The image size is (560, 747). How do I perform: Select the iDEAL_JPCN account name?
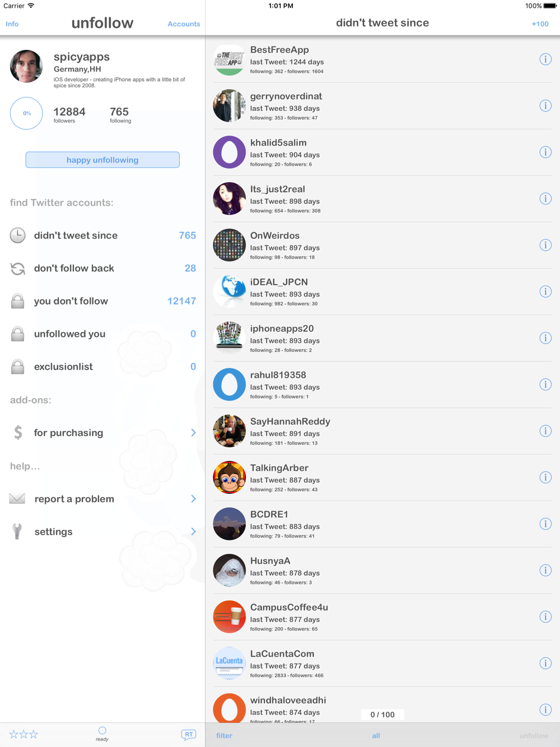coord(279,282)
